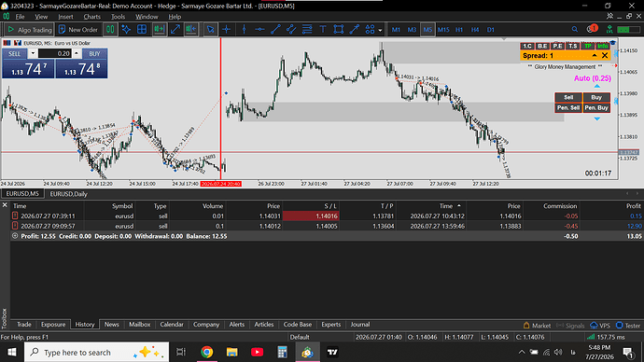Toggle the chart shift icon
Screen dimensions: 644x362
pos(190,30)
